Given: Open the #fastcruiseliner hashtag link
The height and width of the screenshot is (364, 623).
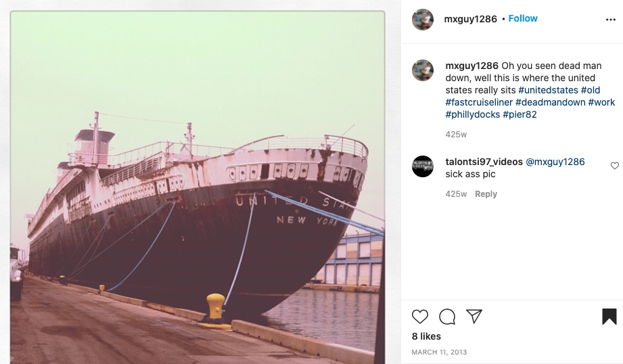Looking at the screenshot, I should pos(478,103).
